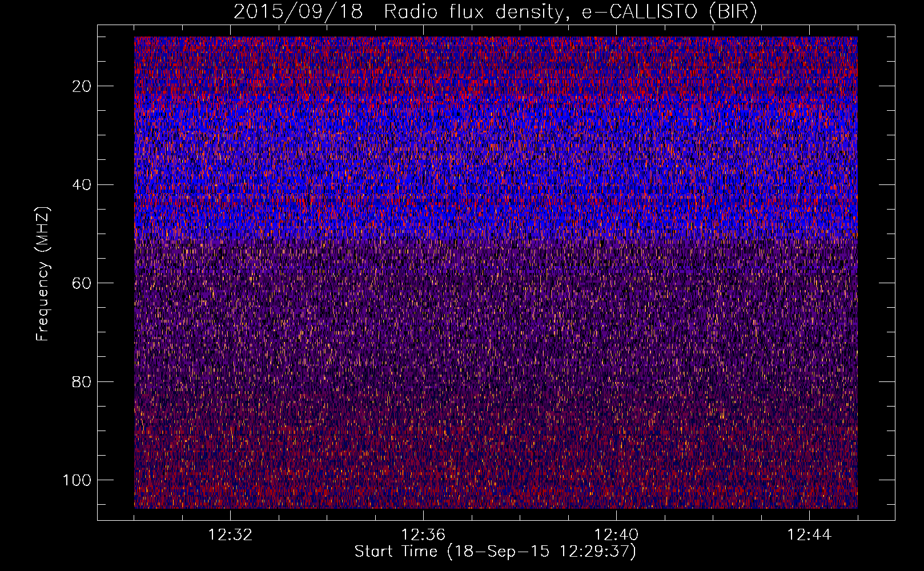Screen dimensions: 924x571
Task: Click the 100 MHz frequency tick label
Action: click(78, 480)
